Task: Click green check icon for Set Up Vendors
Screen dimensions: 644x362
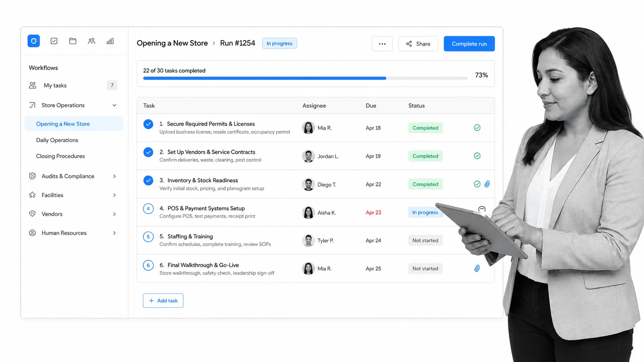Action: pos(477,156)
